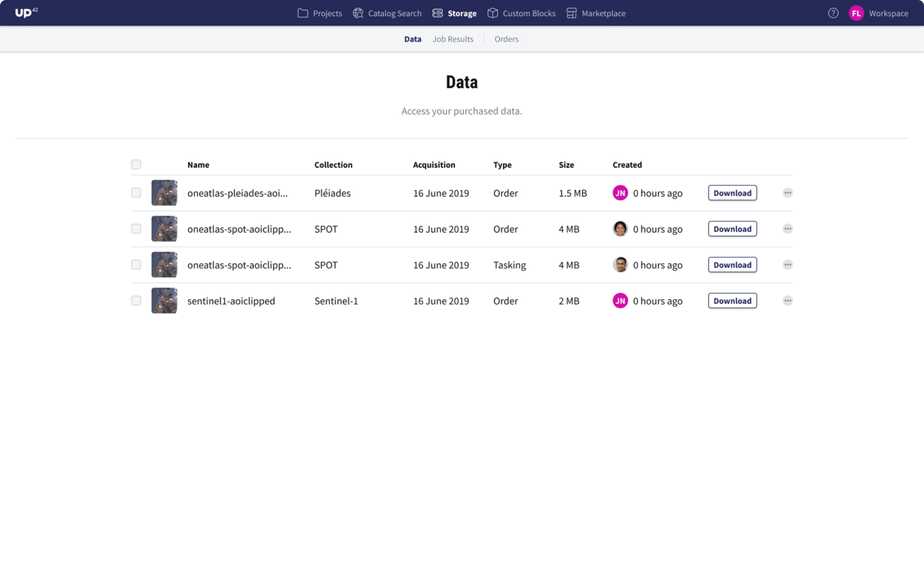Image resolution: width=924 pixels, height=578 pixels.
Task: Click the UP42 logo
Action: (x=26, y=13)
